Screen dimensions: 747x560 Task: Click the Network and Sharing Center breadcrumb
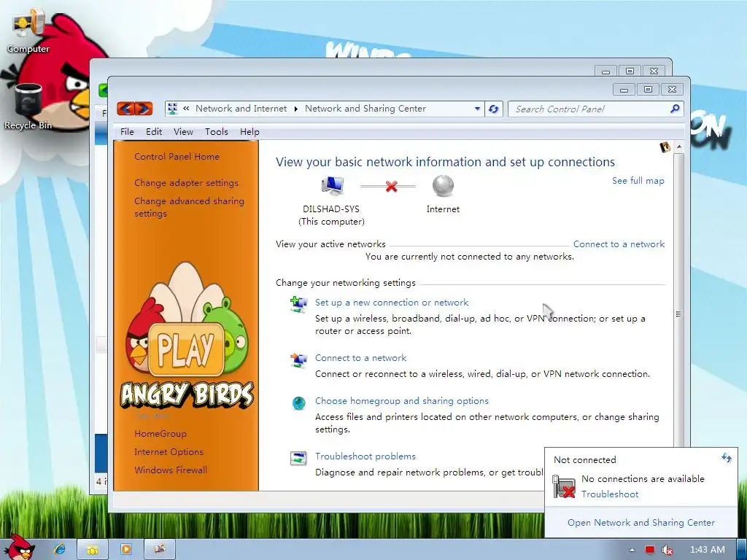[365, 109]
